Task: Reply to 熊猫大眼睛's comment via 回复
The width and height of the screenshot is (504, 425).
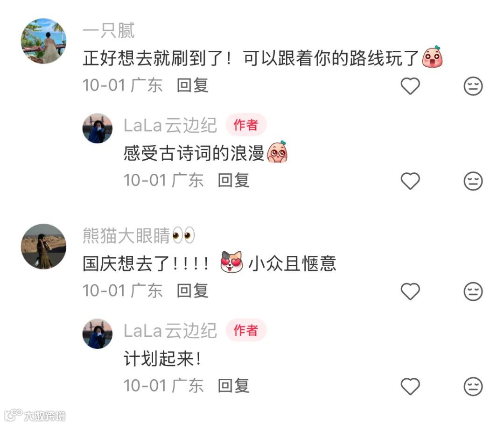Action: coord(193,291)
